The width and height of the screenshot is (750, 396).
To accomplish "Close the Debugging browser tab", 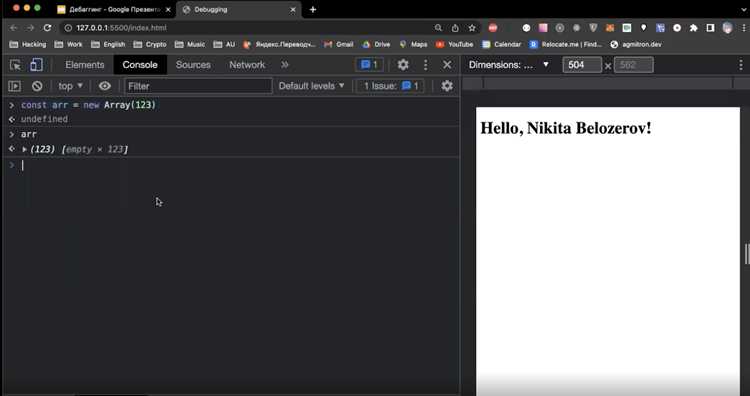I will (x=292, y=10).
